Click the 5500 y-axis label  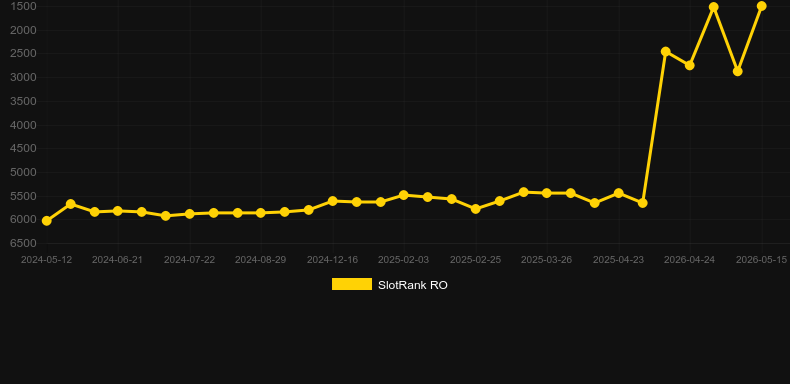pyautogui.click(x=23, y=196)
